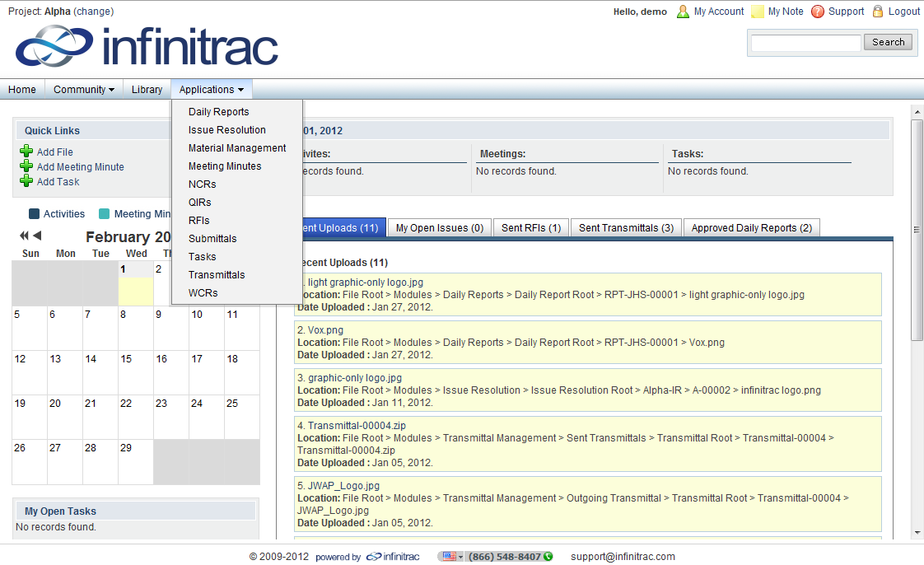The width and height of the screenshot is (924, 565).
Task: Go to the Home page link
Action: [x=22, y=89]
